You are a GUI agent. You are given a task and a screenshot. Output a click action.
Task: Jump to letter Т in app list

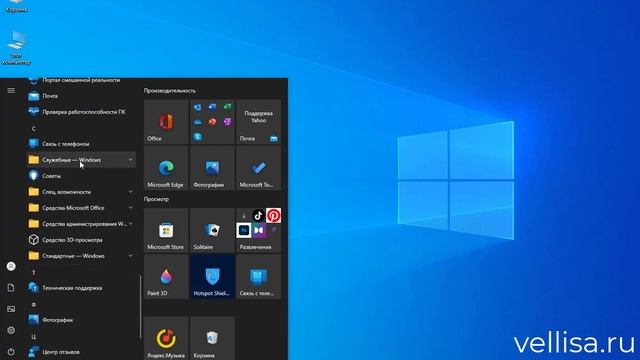click(33, 272)
